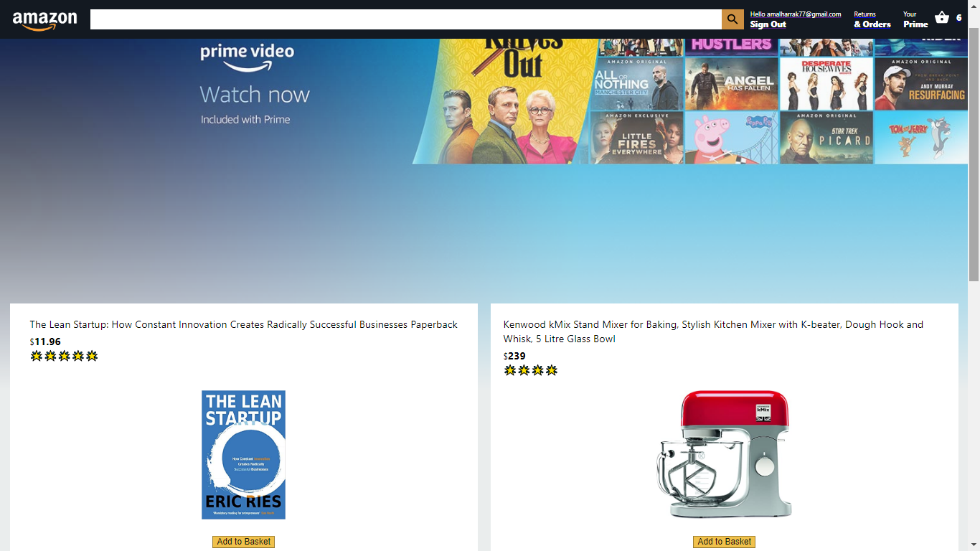Click the orange search magnifier icon
This screenshot has height=551, width=980.
point(732,19)
